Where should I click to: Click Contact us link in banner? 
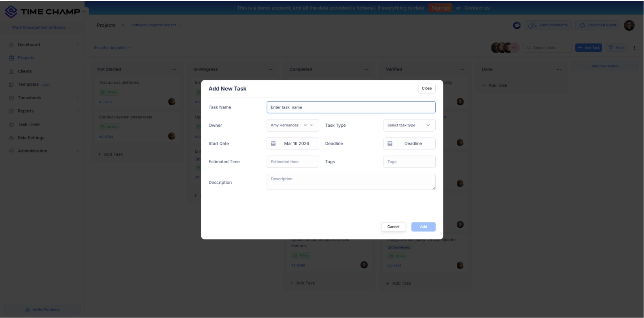(477, 8)
